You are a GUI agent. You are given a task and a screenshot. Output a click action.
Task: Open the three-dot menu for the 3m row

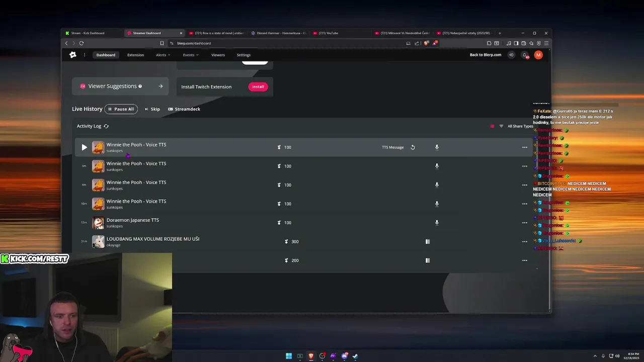[525, 166]
